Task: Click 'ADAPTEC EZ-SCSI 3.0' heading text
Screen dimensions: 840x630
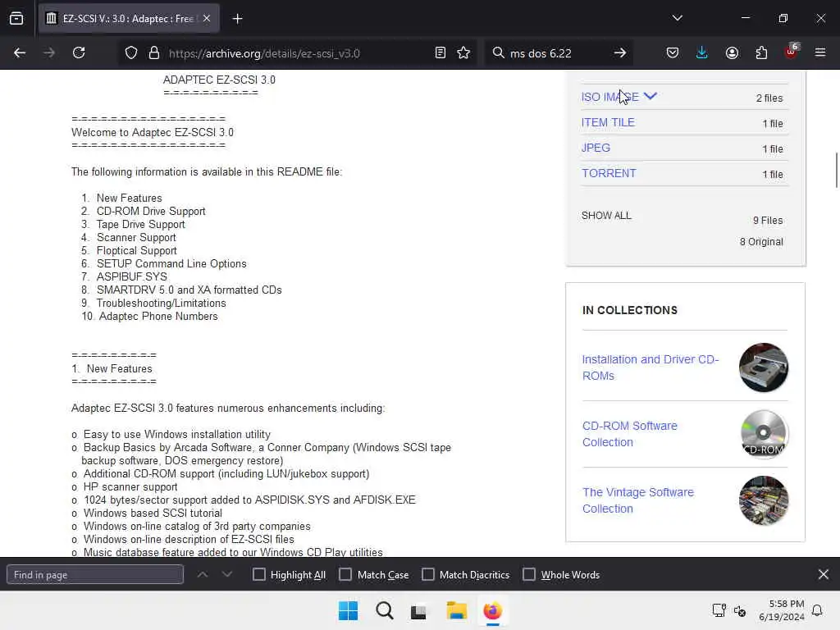Action: (x=219, y=80)
